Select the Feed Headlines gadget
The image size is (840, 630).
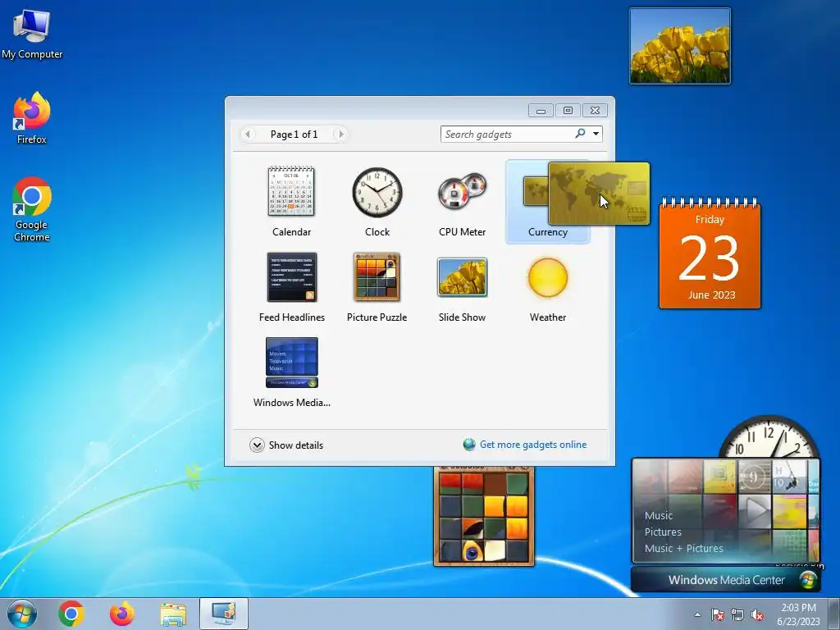click(x=291, y=277)
